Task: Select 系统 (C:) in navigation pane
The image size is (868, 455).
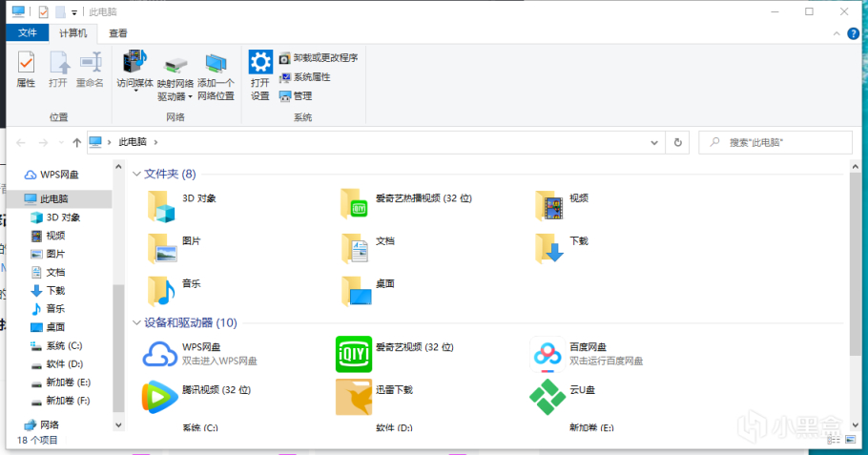Action: coord(56,345)
